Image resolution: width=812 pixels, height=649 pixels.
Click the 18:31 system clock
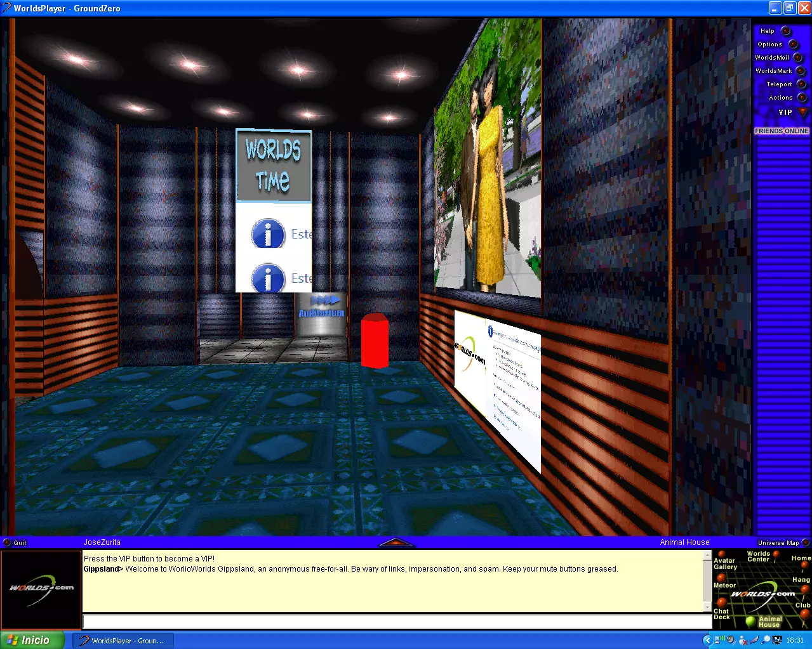pos(795,640)
